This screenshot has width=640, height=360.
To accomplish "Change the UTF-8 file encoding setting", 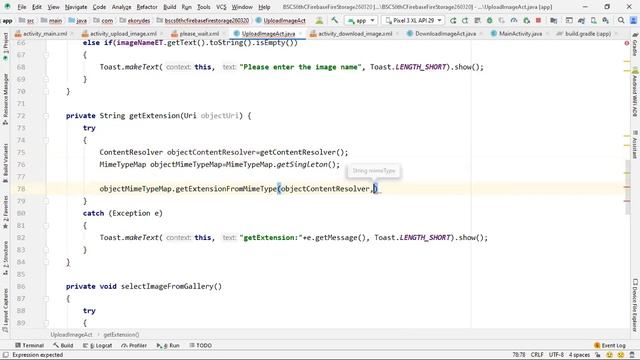I will click(556, 355).
